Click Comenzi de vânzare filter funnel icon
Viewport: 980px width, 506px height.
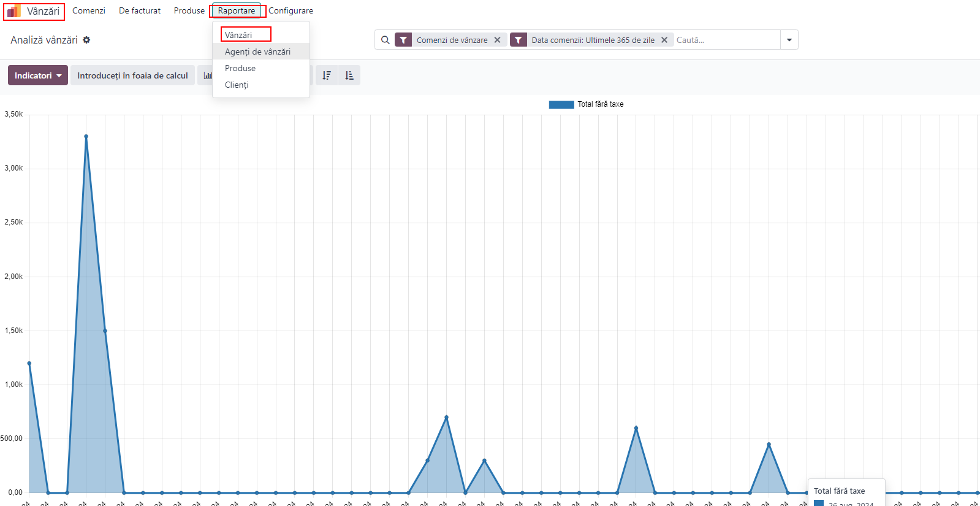point(403,40)
